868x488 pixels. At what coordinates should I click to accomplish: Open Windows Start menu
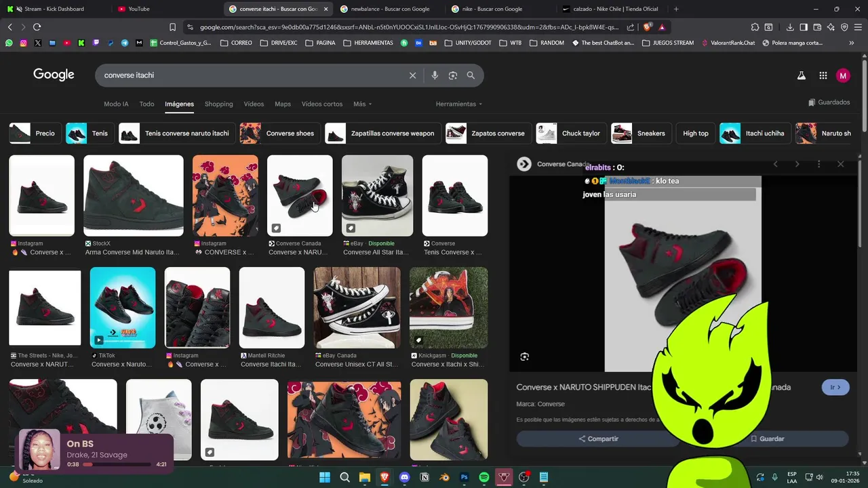tap(325, 477)
